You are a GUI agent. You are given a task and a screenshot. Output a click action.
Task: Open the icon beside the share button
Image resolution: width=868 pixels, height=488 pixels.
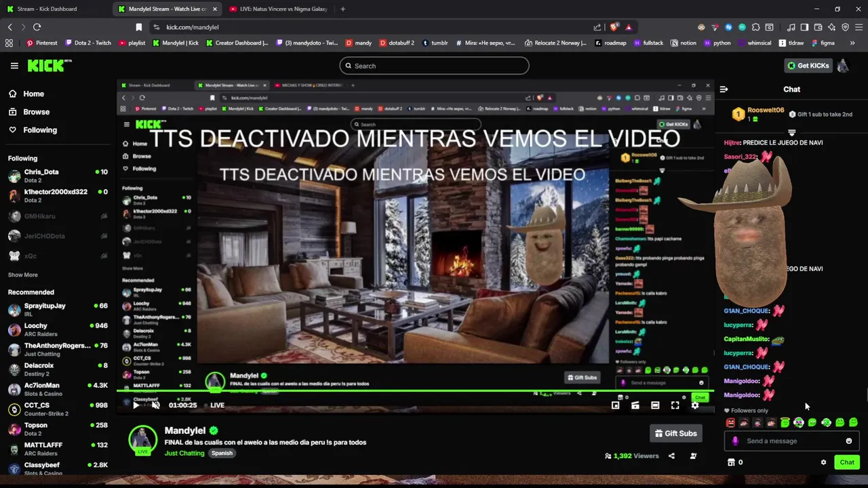tap(693, 456)
